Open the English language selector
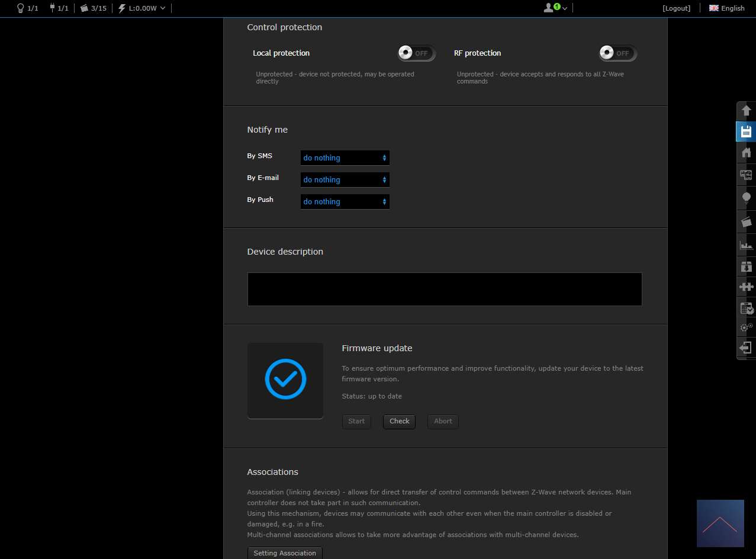The width and height of the screenshot is (756, 559). coord(727,8)
